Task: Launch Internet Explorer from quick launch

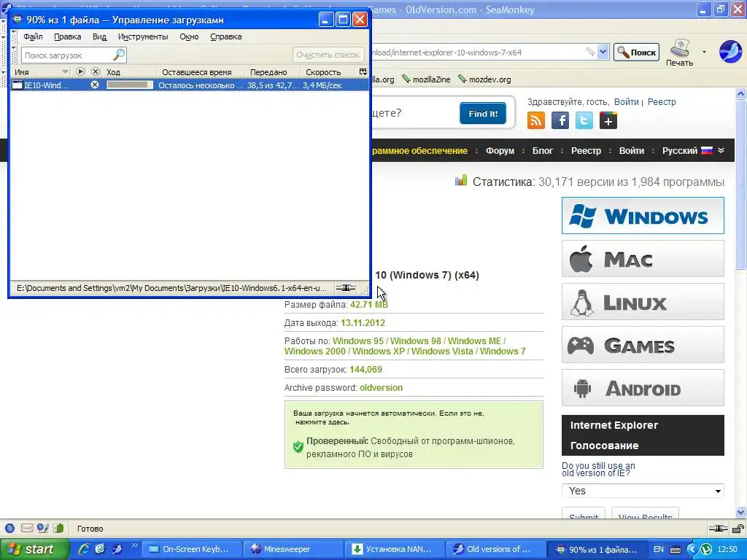Action: pyautogui.click(x=84, y=549)
